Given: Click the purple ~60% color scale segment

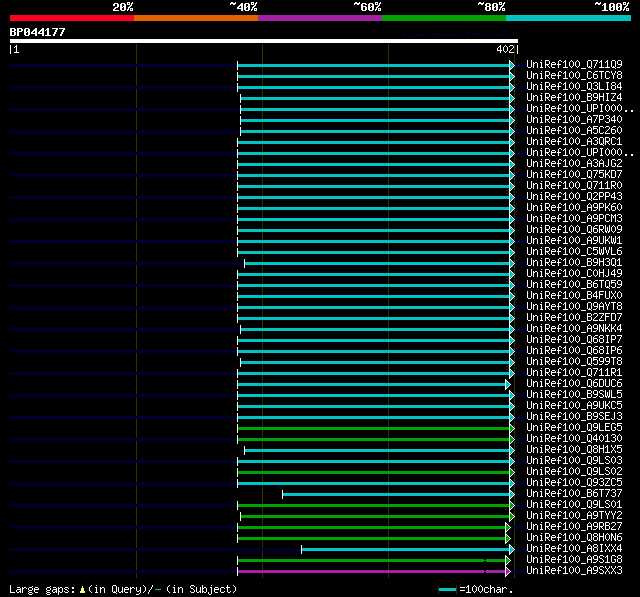Looking at the screenshot, I should [x=320, y=18].
